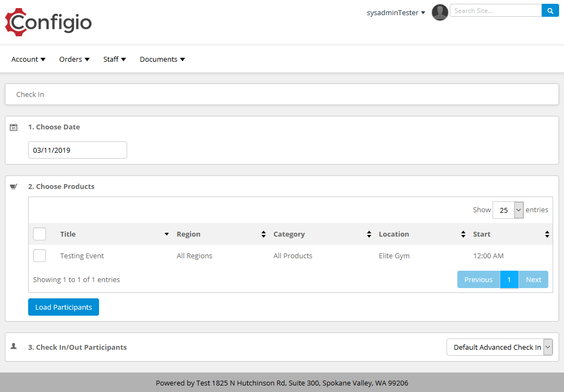Open the Documents menu
This screenshot has height=392, width=564.
coord(162,60)
